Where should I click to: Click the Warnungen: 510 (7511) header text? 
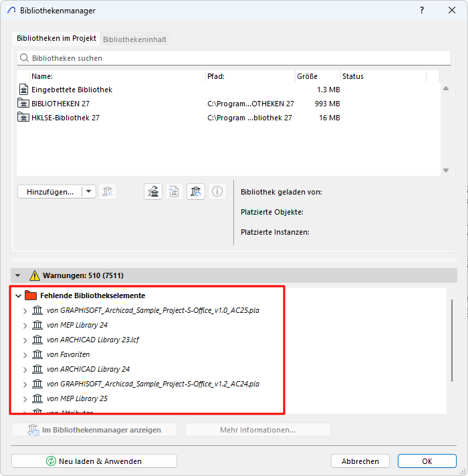click(83, 275)
